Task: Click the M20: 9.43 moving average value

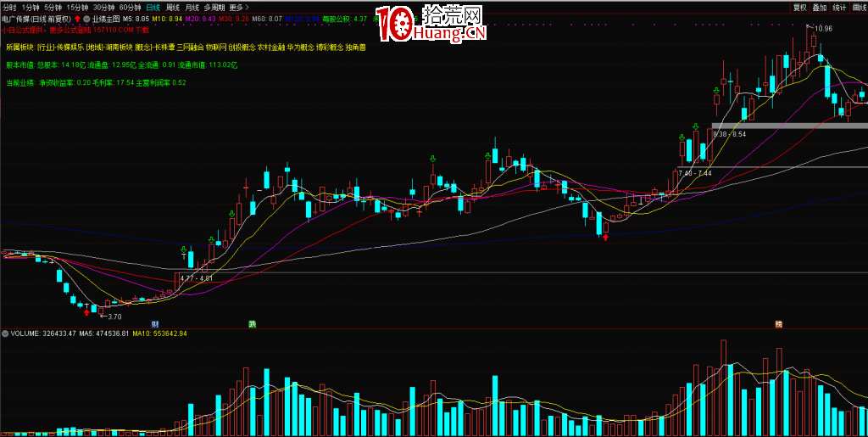Action: tap(200, 19)
